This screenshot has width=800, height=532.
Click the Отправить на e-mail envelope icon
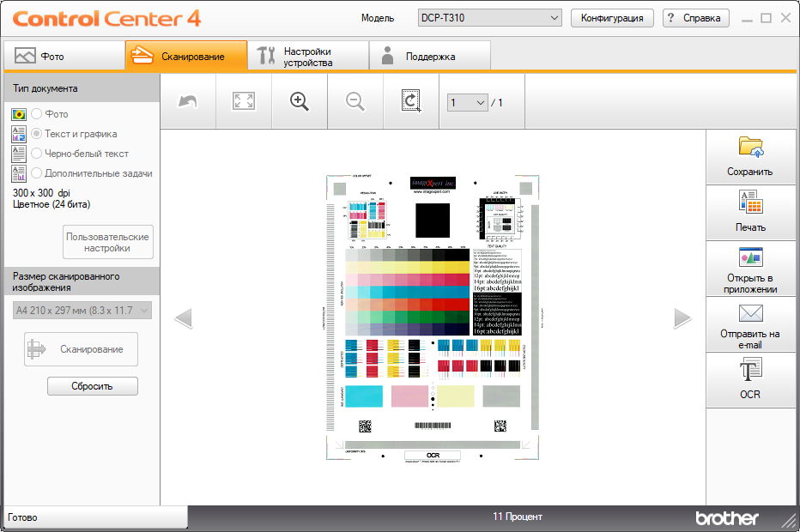pyautogui.click(x=750, y=313)
